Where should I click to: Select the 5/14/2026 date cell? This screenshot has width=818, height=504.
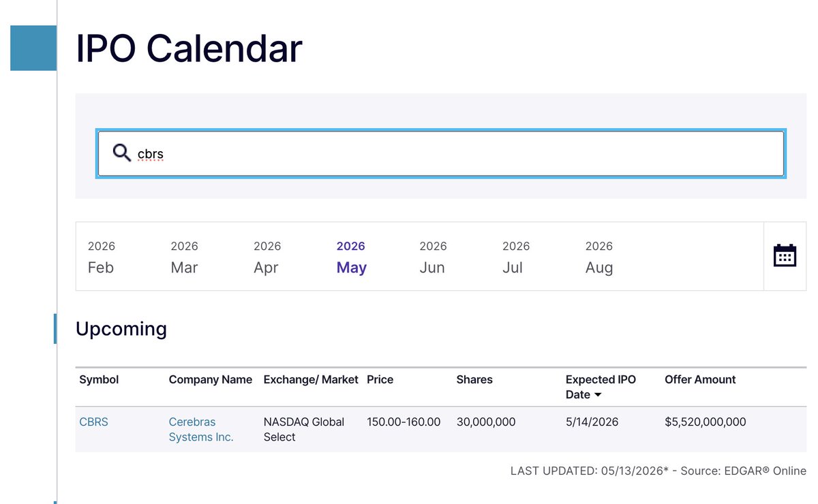click(592, 422)
